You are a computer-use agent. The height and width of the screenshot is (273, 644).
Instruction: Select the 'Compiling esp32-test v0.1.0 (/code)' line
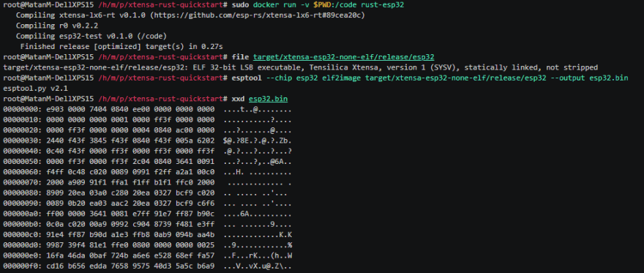[91, 36]
